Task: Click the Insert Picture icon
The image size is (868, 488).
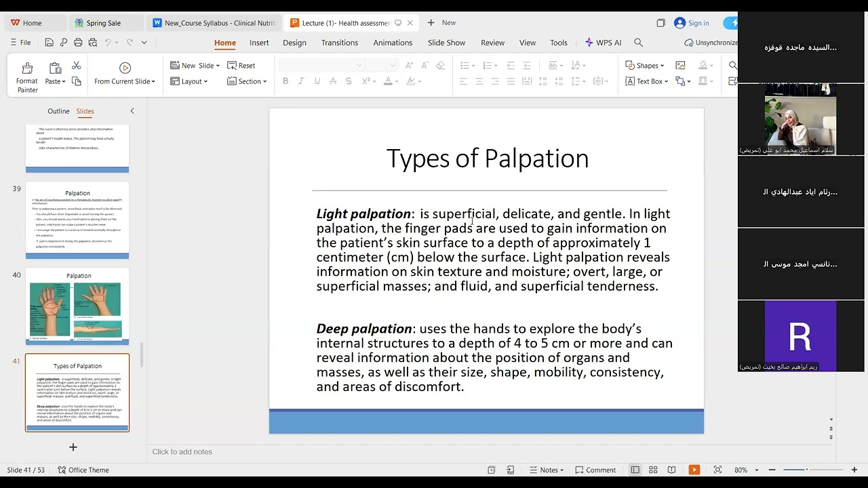Action: click(680, 66)
